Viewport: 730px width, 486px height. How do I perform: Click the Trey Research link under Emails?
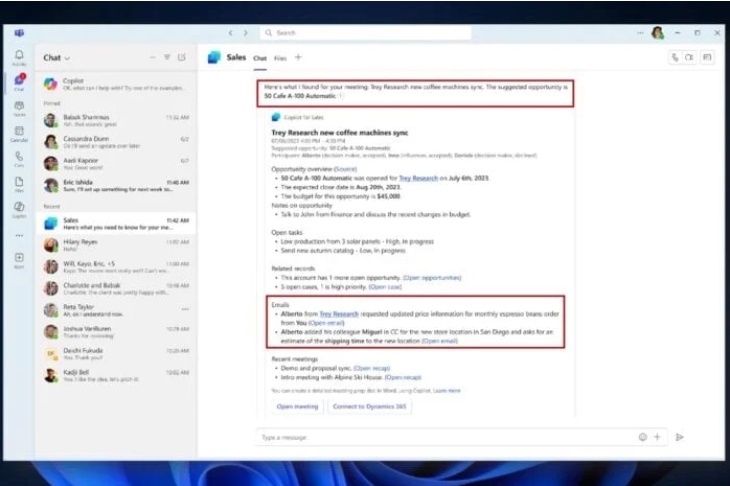[339, 314]
